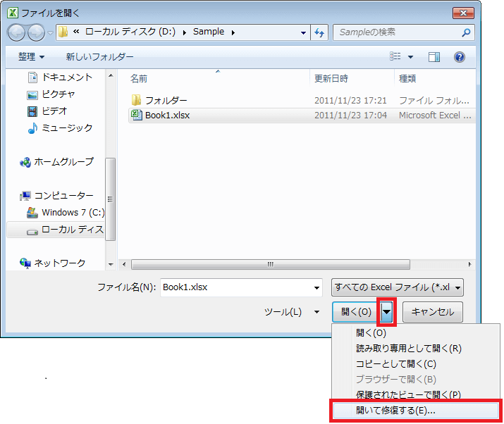Screen dimensions: 504x424
Task: Select ピクチャ in navigation pane
Action: pyautogui.click(x=51, y=94)
